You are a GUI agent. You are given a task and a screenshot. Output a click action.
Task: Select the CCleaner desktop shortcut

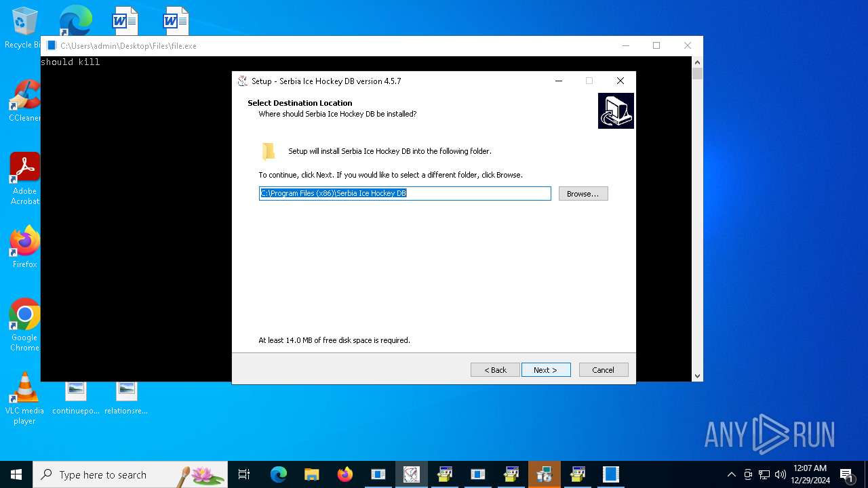tap(24, 101)
